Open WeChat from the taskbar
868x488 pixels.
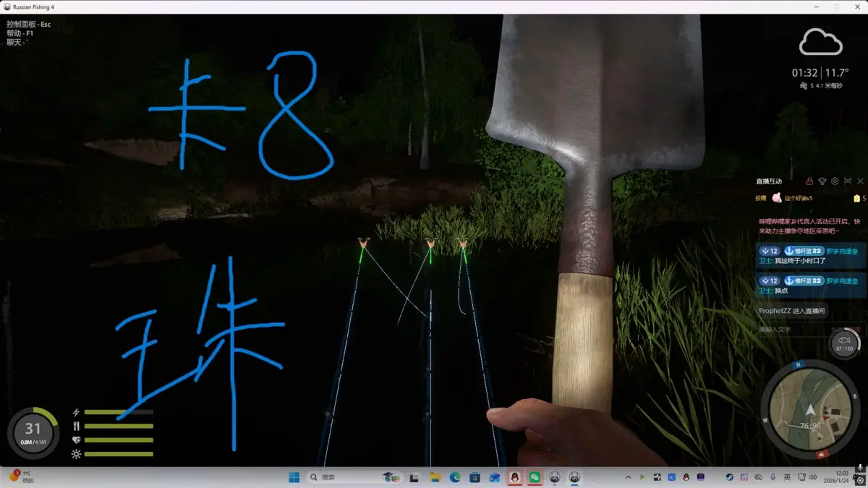tap(535, 477)
